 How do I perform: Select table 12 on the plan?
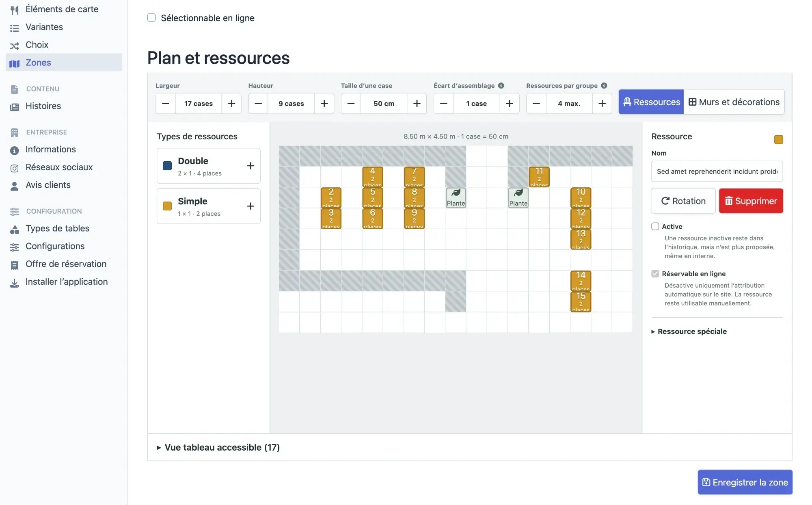[x=581, y=219]
